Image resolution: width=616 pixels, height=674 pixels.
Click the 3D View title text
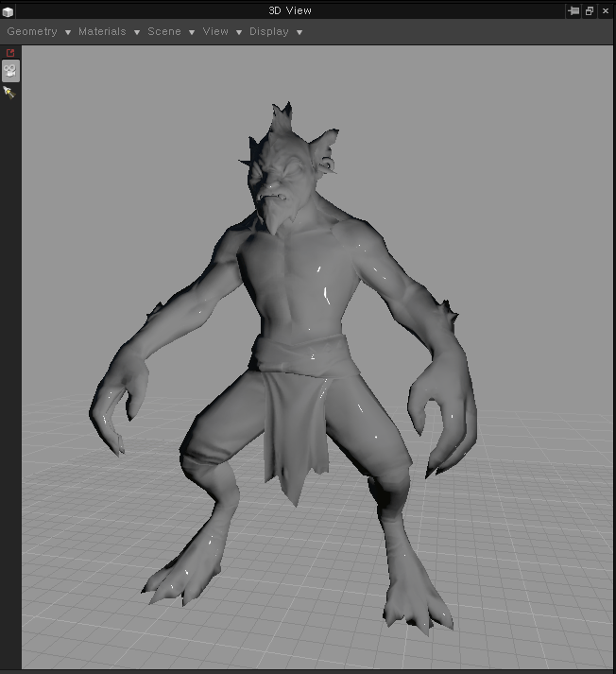pos(290,10)
